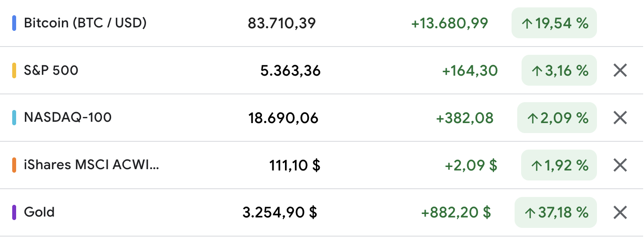This screenshot has height=247, width=644.
Task: Click the light blue NASDAQ-100 color marker
Action: [14, 118]
